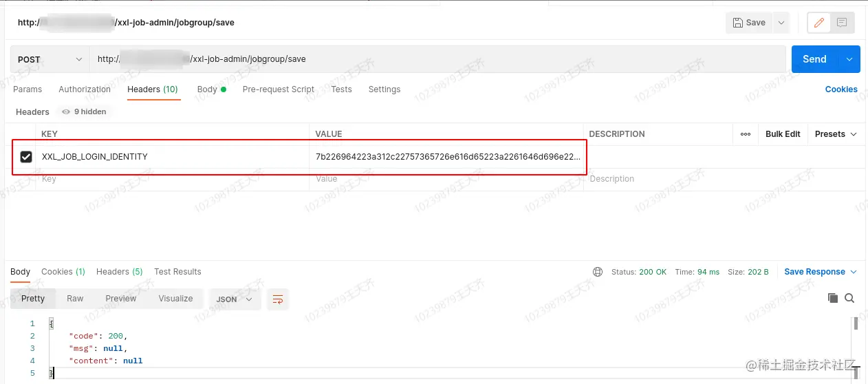868x384 pixels.
Task: Select the Headers (10) tab
Action: pyautogui.click(x=153, y=89)
